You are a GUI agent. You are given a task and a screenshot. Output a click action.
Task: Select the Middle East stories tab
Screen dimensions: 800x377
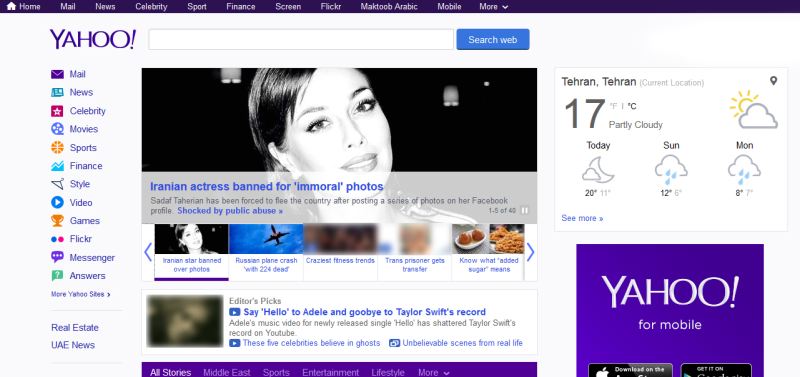tap(227, 372)
